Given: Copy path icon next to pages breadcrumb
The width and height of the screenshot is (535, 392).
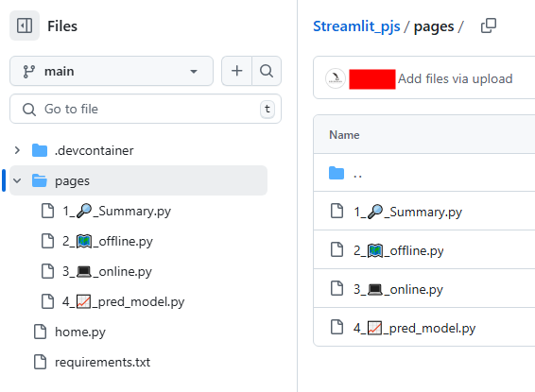Looking at the screenshot, I should (x=489, y=26).
